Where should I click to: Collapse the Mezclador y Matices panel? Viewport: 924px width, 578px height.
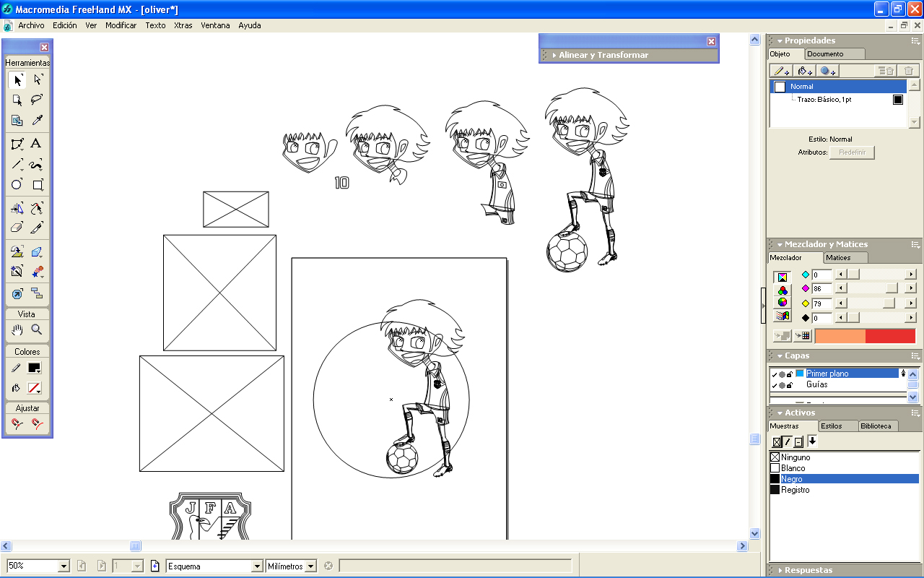[x=780, y=245]
